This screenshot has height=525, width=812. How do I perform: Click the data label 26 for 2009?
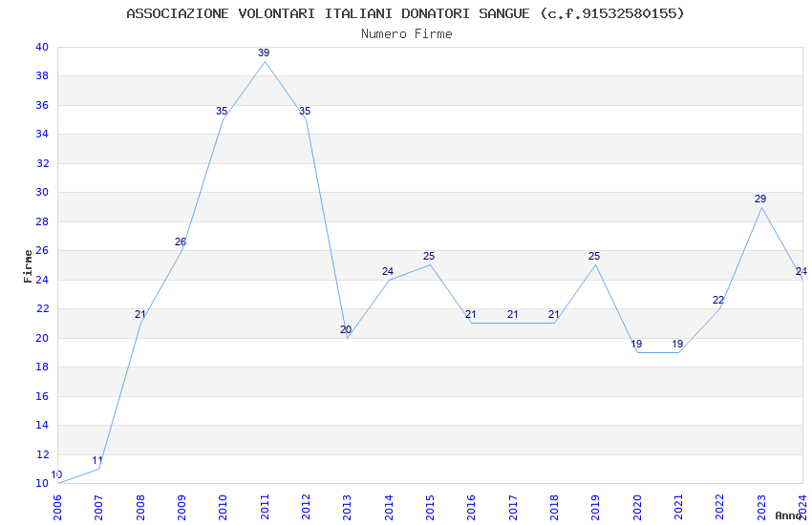tap(181, 241)
